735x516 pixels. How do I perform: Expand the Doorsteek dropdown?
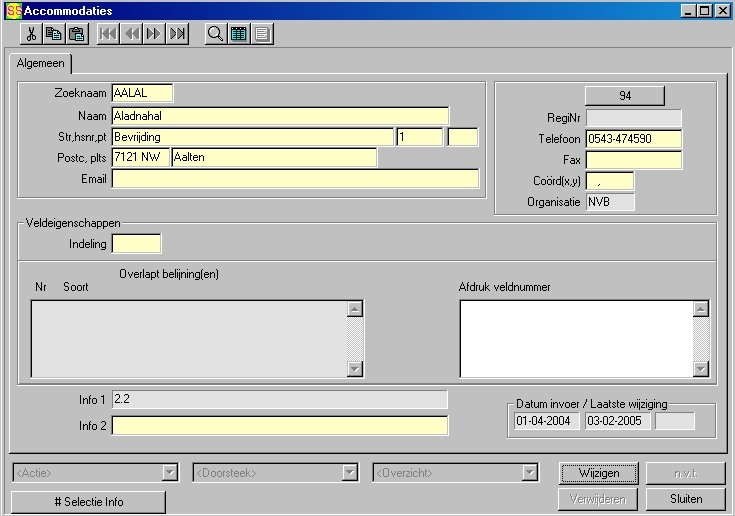349,473
